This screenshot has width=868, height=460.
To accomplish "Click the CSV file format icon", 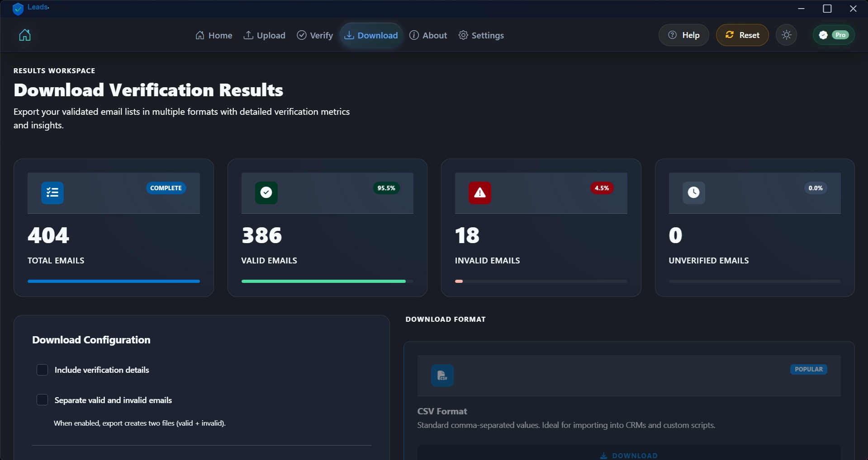I will point(442,376).
